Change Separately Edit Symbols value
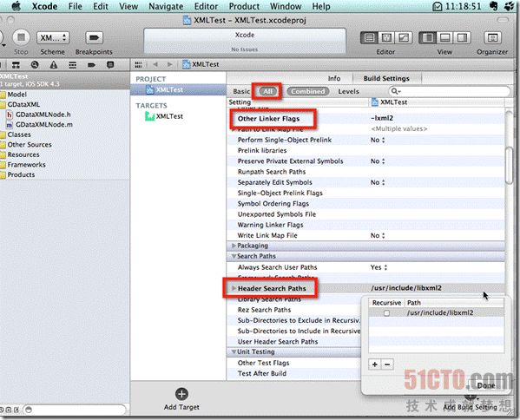Viewport: 520px width, 420px height. pos(378,182)
